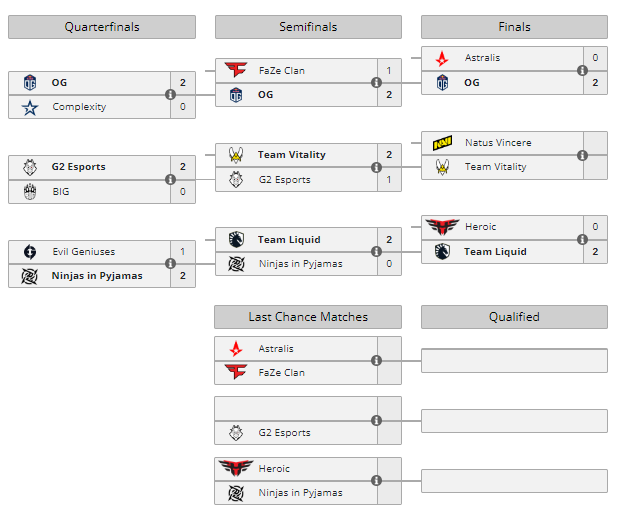Show details for Heroic vs Team Liquid
The image size is (626, 521).
(583, 240)
